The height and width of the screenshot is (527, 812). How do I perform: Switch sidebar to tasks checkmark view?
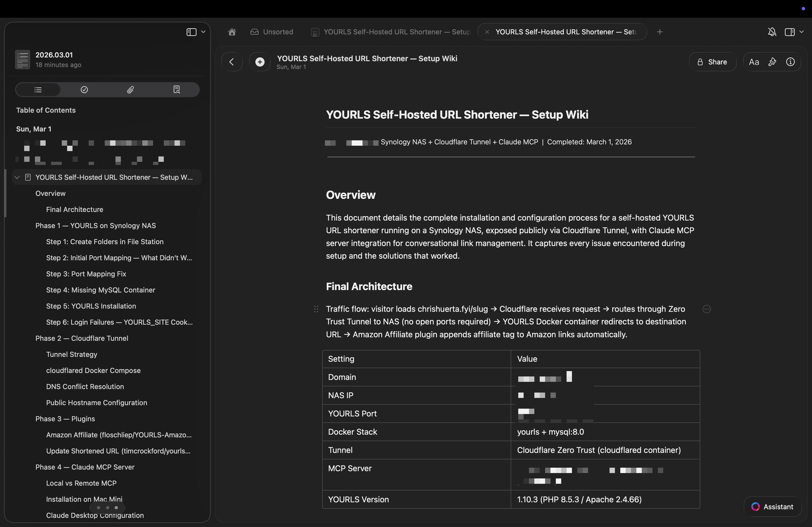point(84,90)
